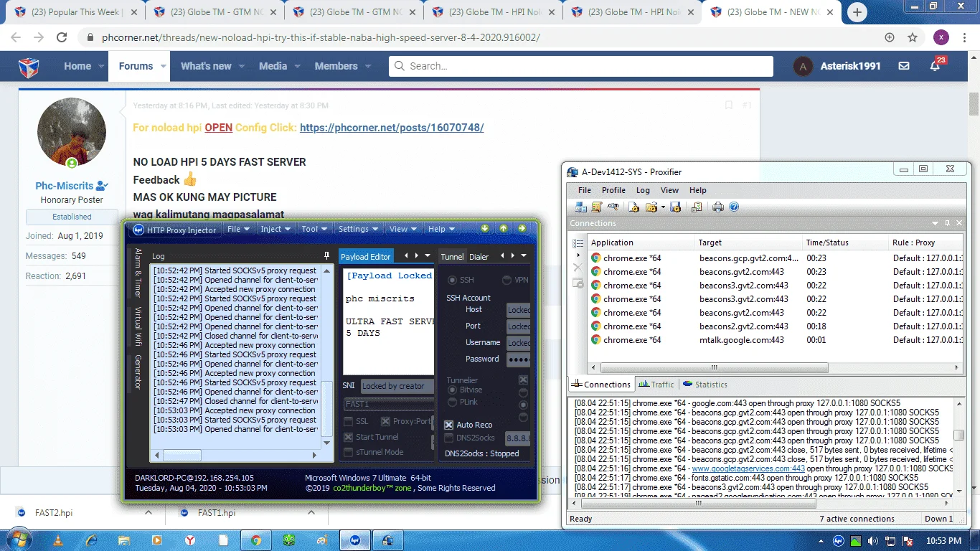Open What's new in forum navigation
The image size is (980, 551).
pyautogui.click(x=206, y=66)
